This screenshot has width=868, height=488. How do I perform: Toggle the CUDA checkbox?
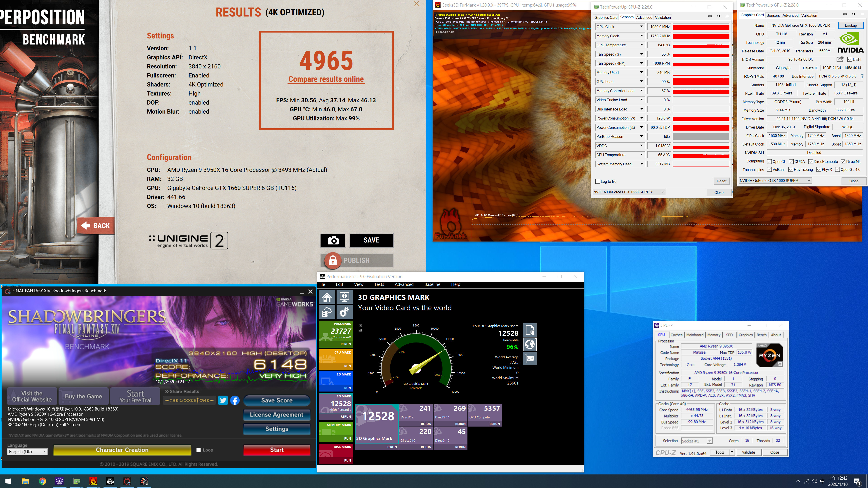tap(791, 162)
